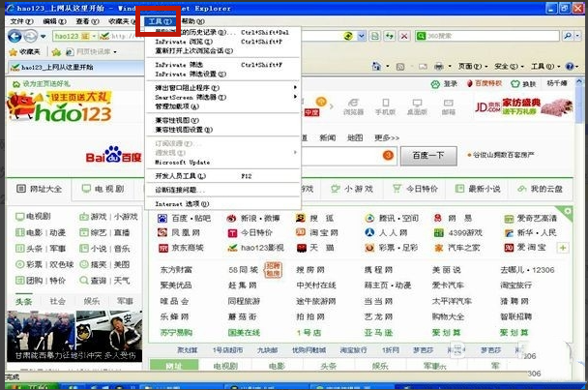Image resolution: width=588 pixels, height=390 pixels.
Task: Click the RSS feeds icon
Action: click(x=400, y=67)
